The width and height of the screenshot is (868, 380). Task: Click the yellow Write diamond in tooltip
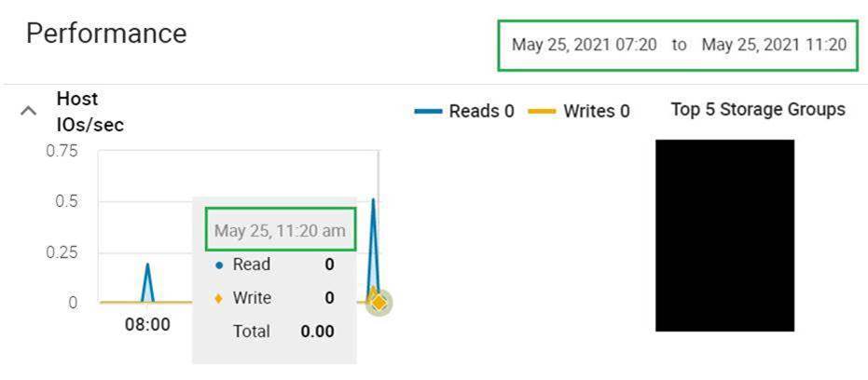(219, 299)
